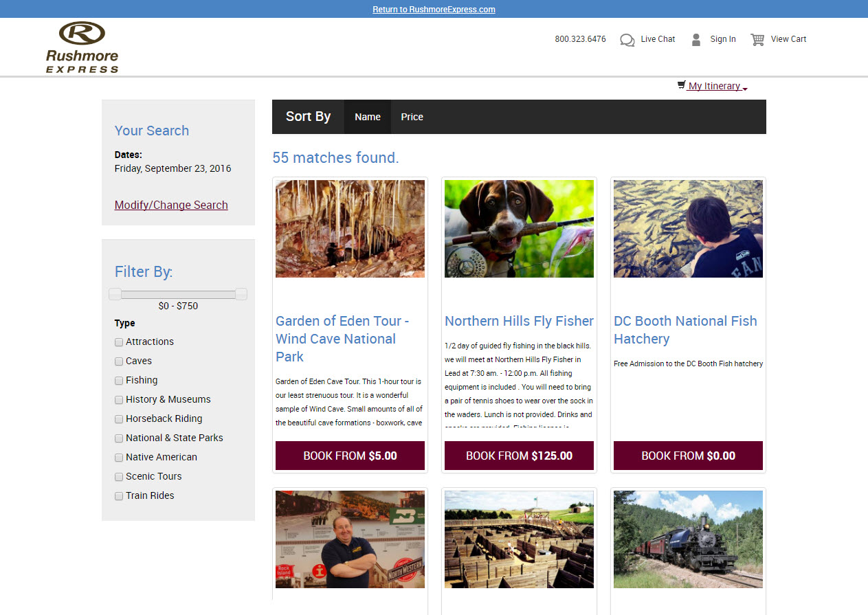Check the Native American filter checkbox
The width and height of the screenshot is (868, 615).
click(x=119, y=457)
